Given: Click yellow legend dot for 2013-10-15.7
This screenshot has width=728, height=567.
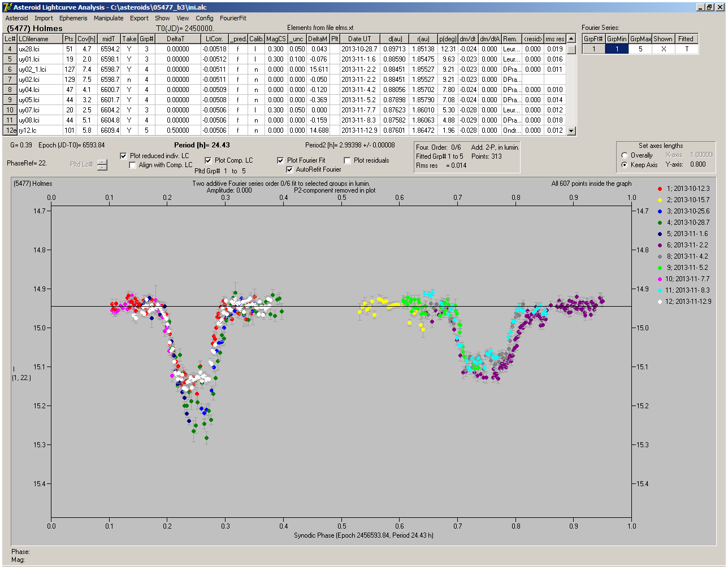Looking at the screenshot, I should (x=660, y=200).
